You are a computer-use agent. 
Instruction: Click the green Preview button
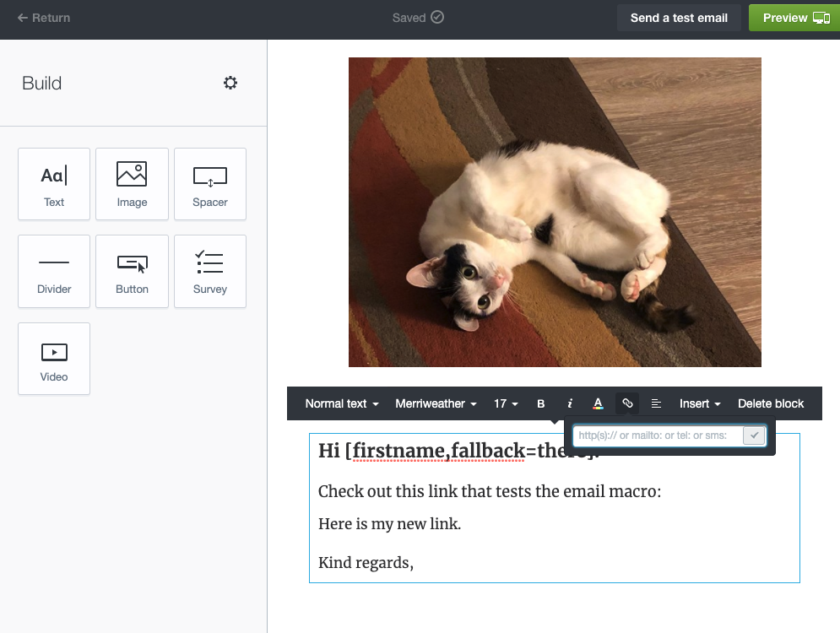tap(794, 18)
